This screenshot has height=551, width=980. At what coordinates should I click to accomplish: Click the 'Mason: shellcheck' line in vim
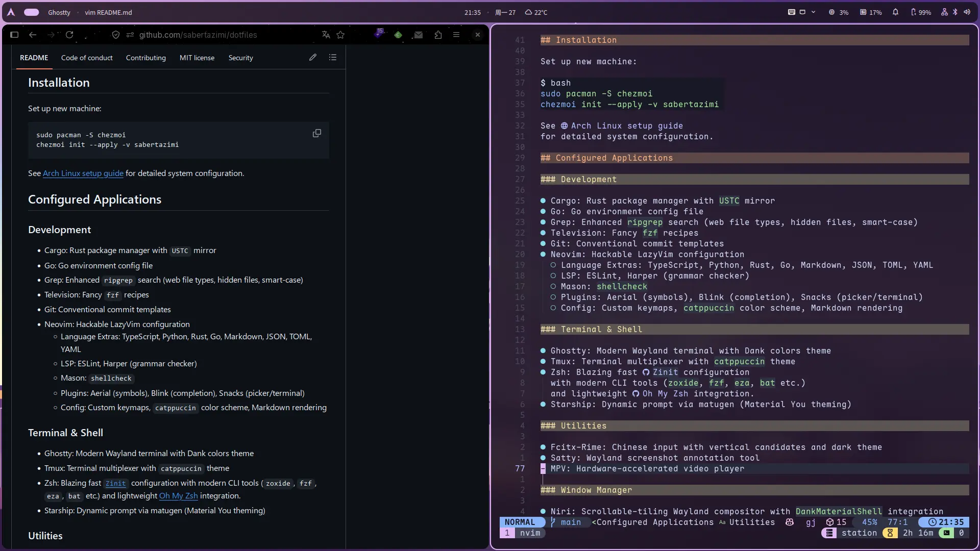click(x=604, y=286)
